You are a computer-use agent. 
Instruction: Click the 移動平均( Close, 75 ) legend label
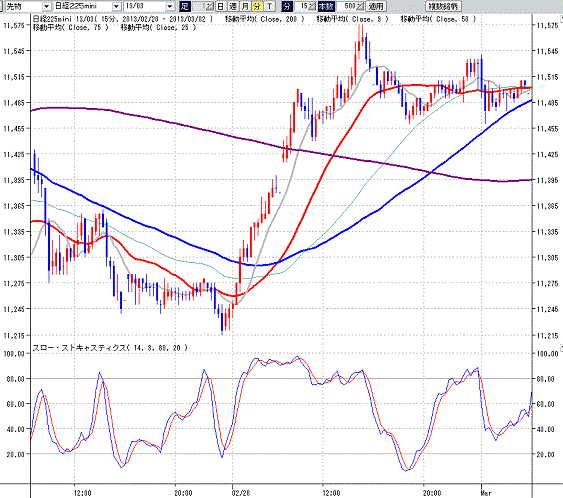pyautogui.click(x=70, y=27)
